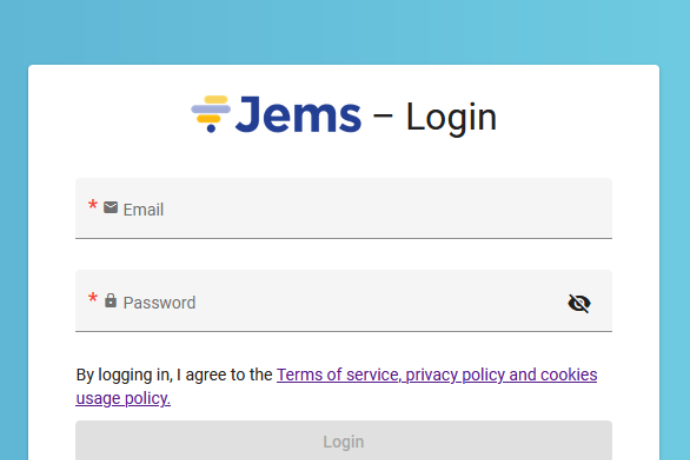The height and width of the screenshot is (460, 690).
Task: Click the dash between Jems and Login
Action: point(383,117)
